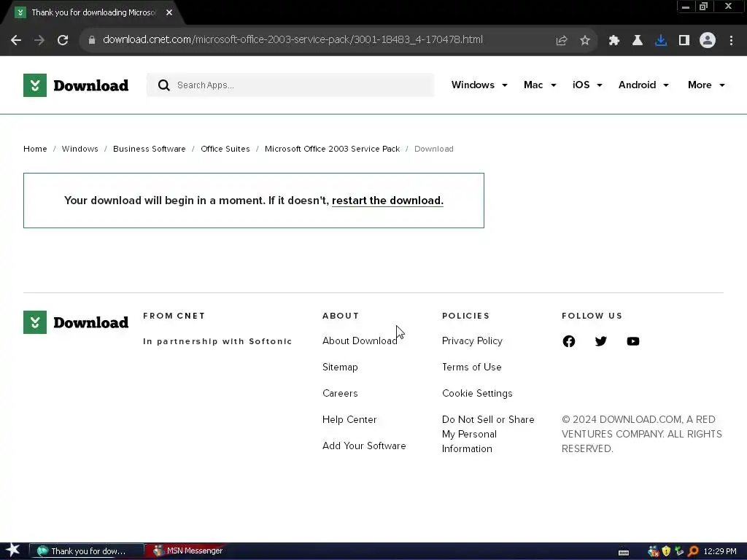
Task: Go to Home breadcrumb
Action: click(35, 149)
